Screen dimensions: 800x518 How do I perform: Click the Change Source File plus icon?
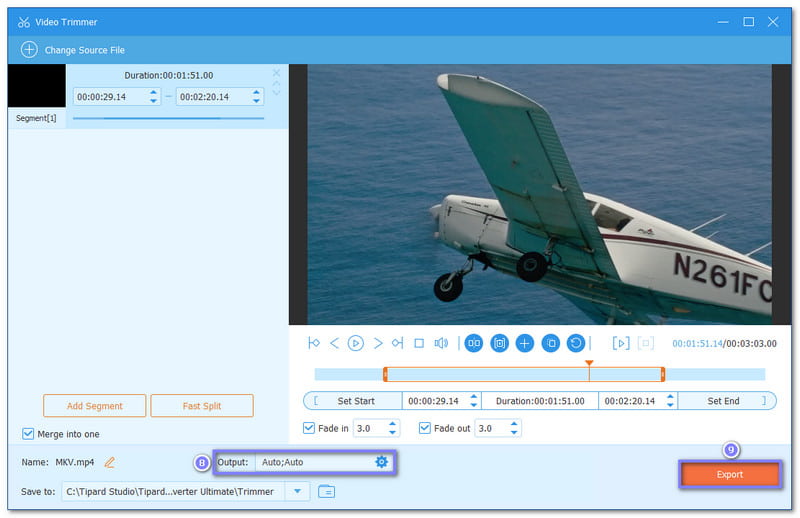(29, 50)
